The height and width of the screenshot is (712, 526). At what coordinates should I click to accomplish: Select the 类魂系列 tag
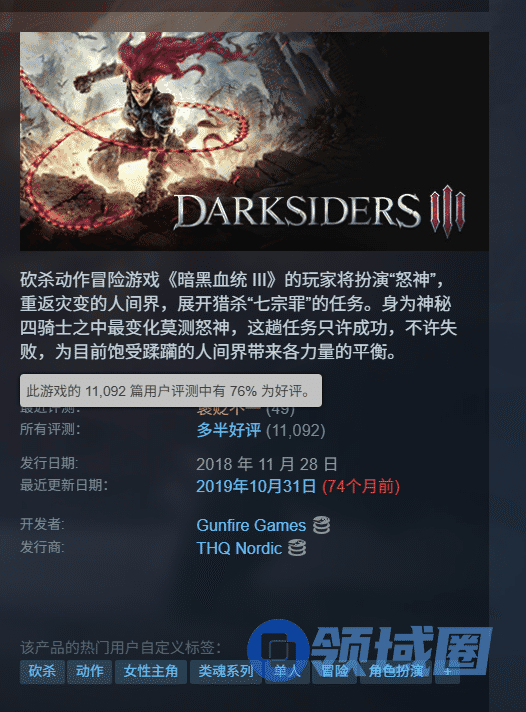226,672
